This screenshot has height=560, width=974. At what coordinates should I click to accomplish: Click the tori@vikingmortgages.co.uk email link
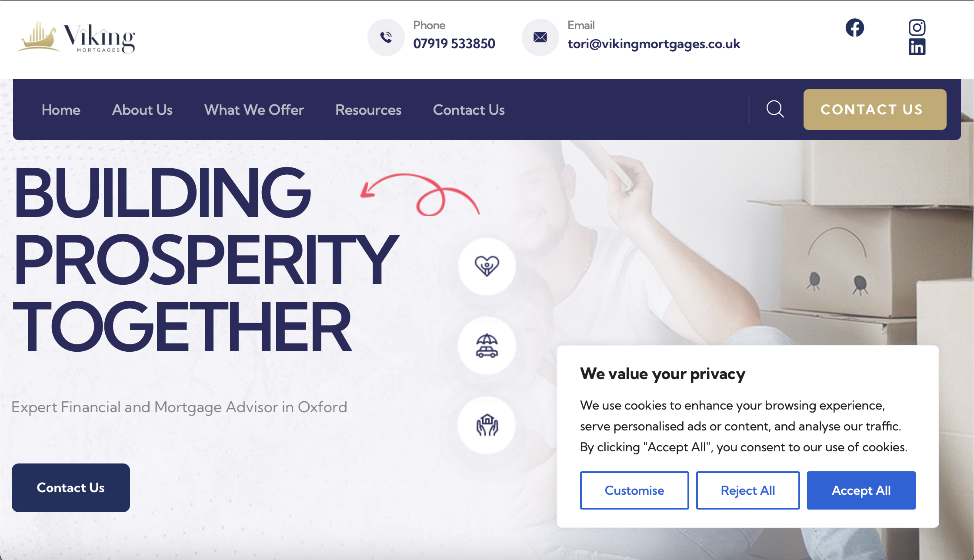tap(654, 44)
